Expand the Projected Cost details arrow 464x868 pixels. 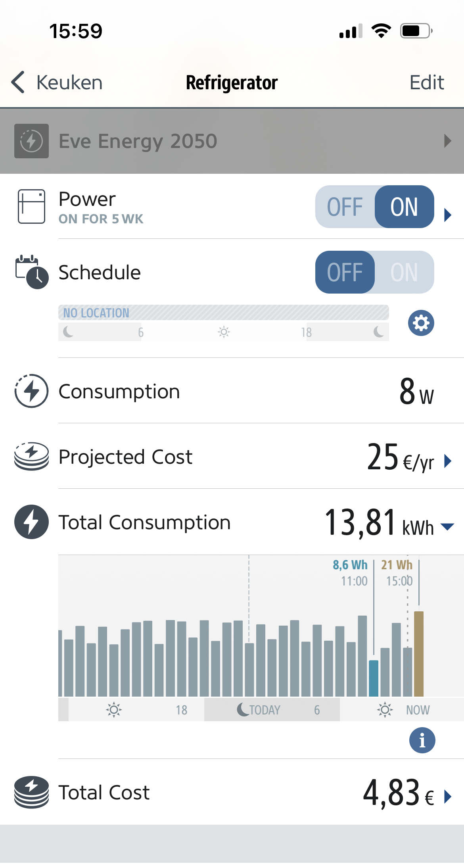(448, 461)
